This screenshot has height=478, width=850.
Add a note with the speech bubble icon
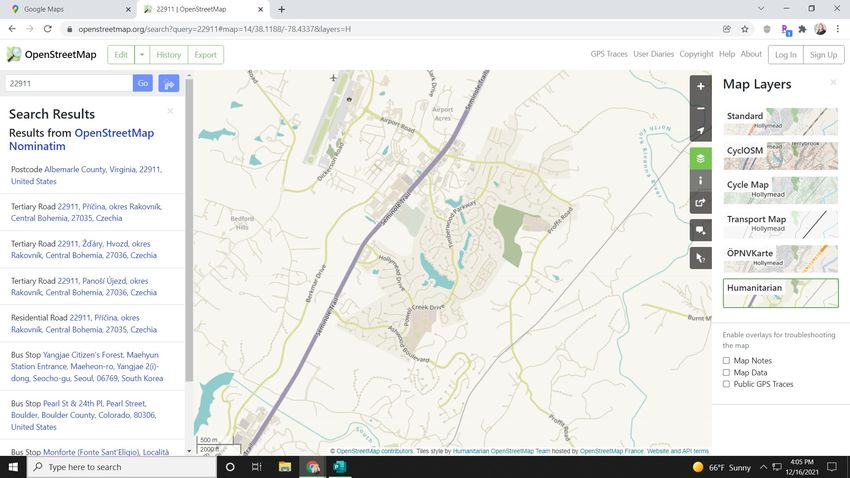(700, 230)
